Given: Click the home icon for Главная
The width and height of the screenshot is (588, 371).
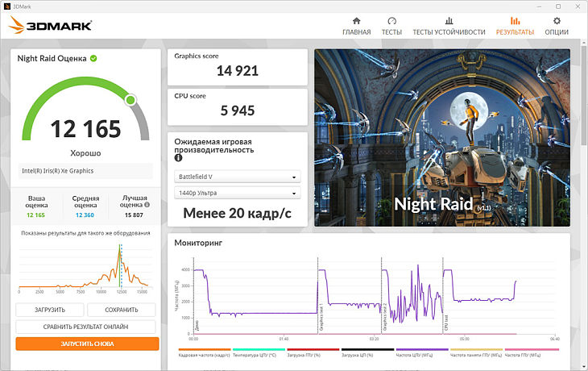Looking at the screenshot, I should click(356, 21).
